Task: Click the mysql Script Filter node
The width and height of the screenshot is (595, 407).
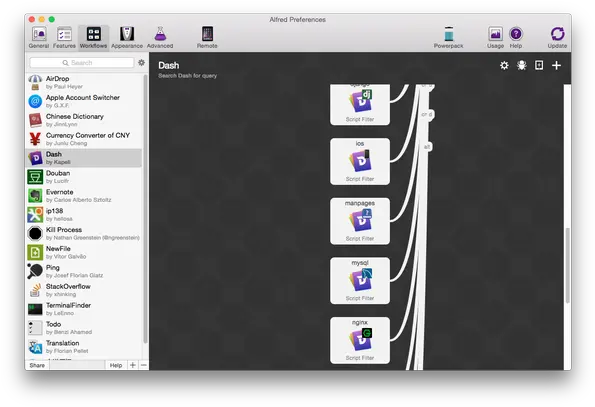Action: click(360, 281)
